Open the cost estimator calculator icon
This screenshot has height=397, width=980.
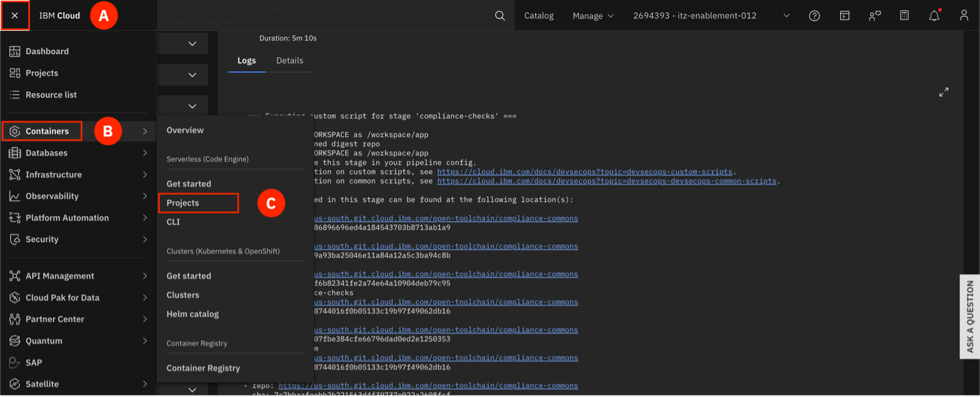[x=904, y=16]
